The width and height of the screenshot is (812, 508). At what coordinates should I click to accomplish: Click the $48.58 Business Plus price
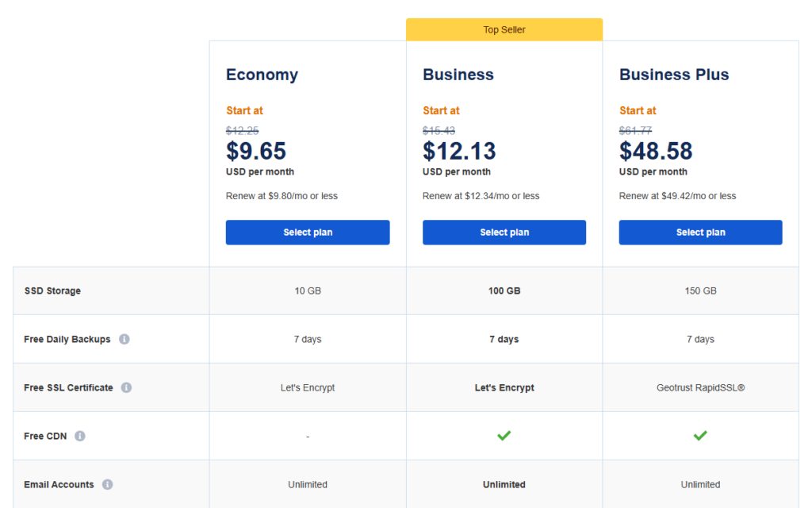coord(656,151)
